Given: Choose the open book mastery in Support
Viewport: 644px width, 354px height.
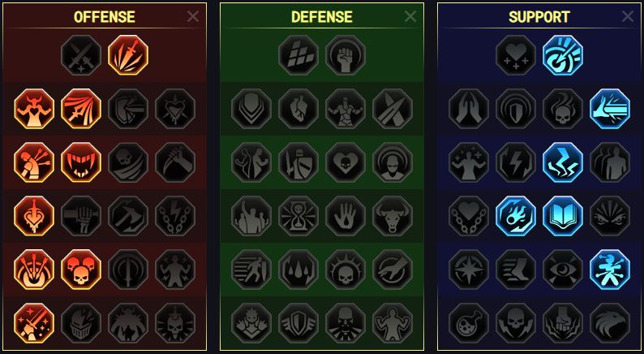Looking at the screenshot, I should click(563, 216).
